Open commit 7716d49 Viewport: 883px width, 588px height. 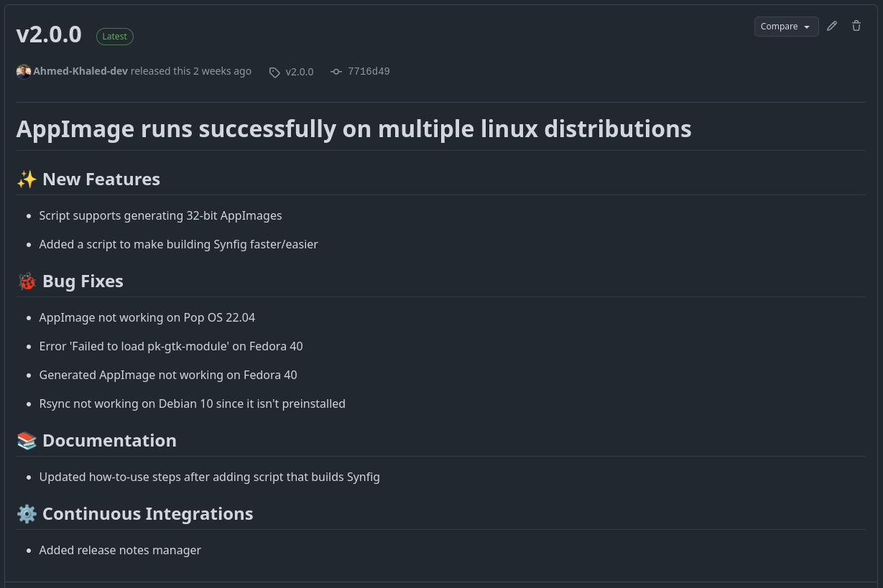tap(369, 71)
